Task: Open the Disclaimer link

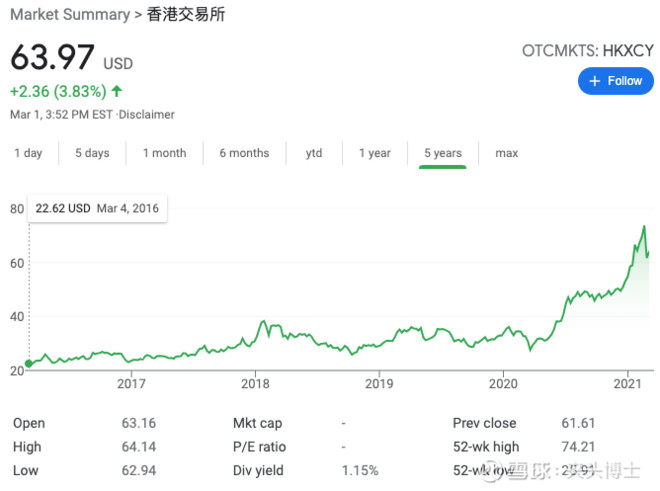Action: (146, 115)
